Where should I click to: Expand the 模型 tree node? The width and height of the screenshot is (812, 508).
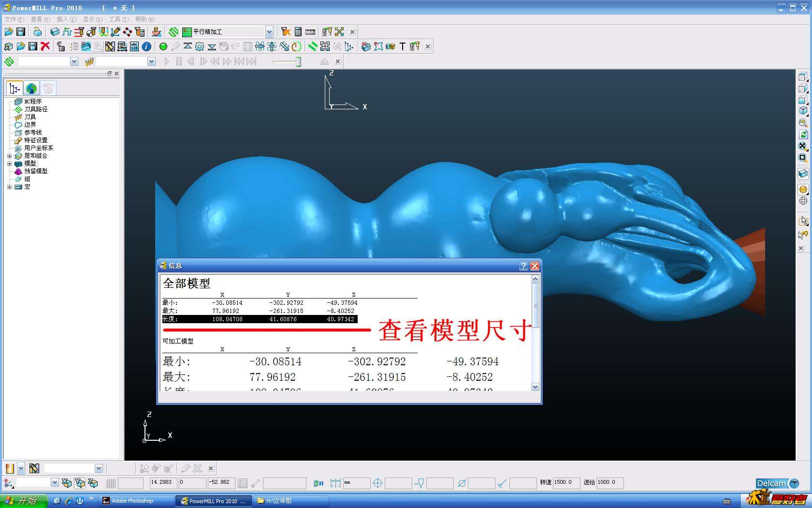click(x=9, y=164)
